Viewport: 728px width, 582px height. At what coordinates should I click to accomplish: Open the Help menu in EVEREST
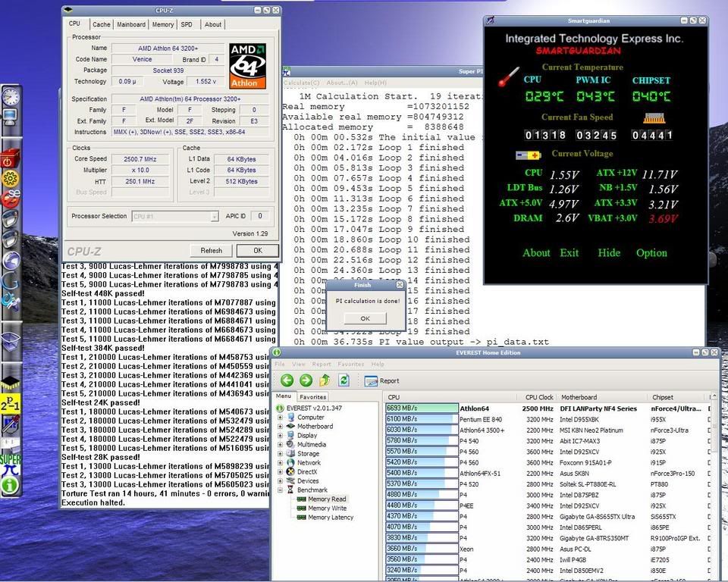point(378,365)
